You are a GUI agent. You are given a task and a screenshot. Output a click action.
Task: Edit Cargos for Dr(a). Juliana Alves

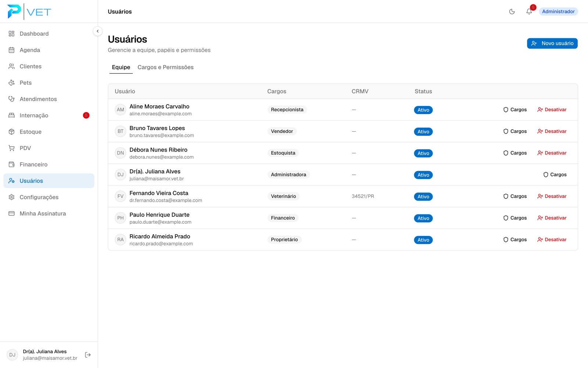555,175
